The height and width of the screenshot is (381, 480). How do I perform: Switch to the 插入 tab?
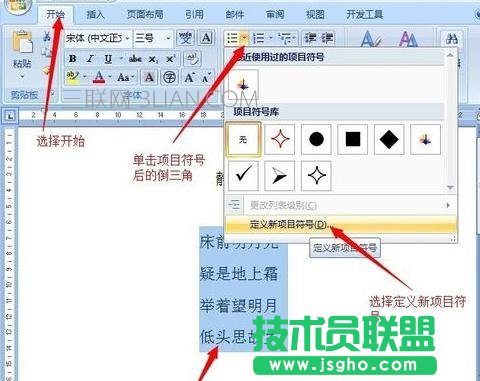coord(95,14)
